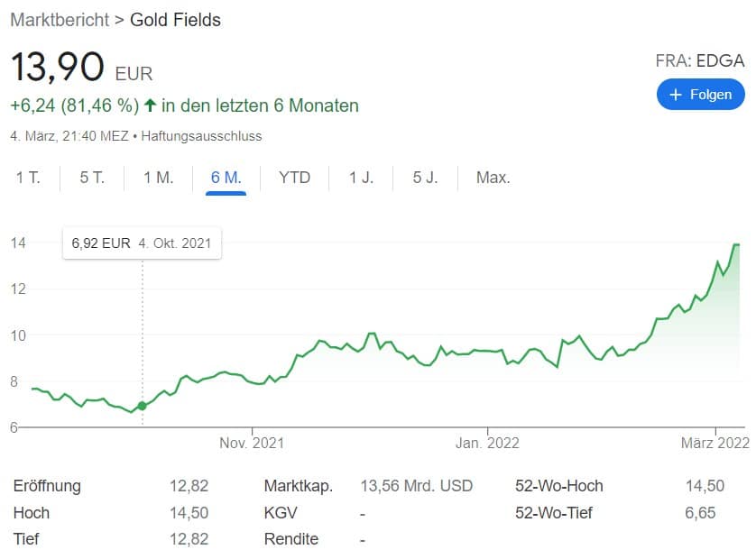The width and height of the screenshot is (756, 559).
Task: View the 1 J. chart range
Action: pyautogui.click(x=361, y=178)
